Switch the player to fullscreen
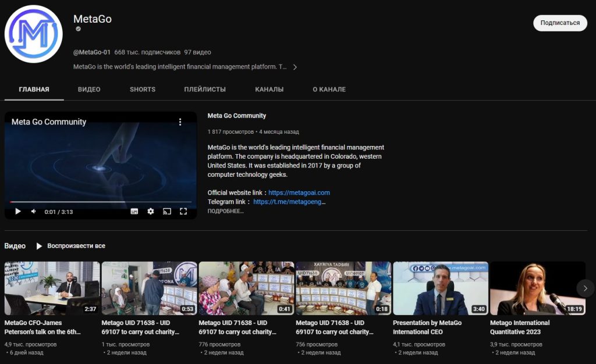Screen dimensions: 596x364 click(183, 212)
